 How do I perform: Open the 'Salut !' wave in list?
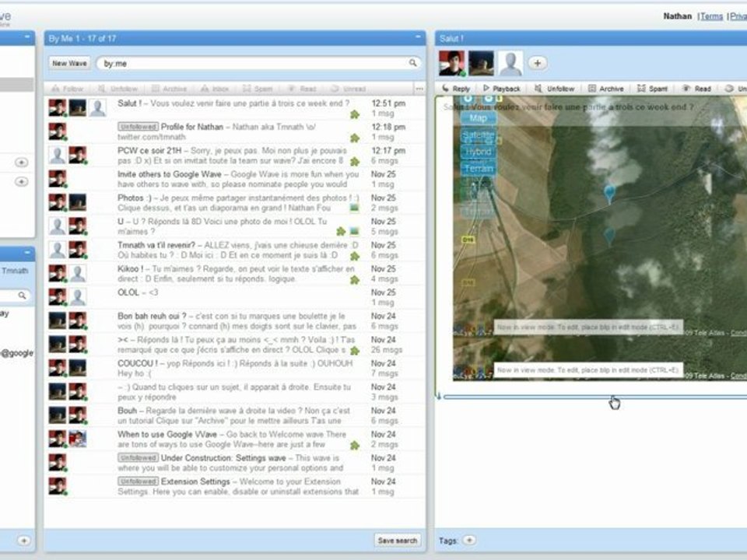click(x=234, y=108)
